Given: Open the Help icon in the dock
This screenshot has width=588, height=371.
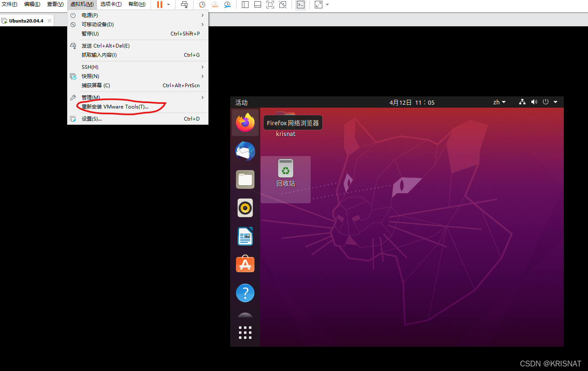Looking at the screenshot, I should pos(245,293).
